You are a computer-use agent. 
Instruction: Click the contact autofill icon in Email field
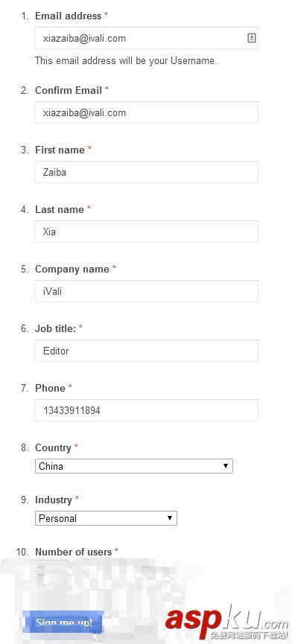(x=251, y=38)
